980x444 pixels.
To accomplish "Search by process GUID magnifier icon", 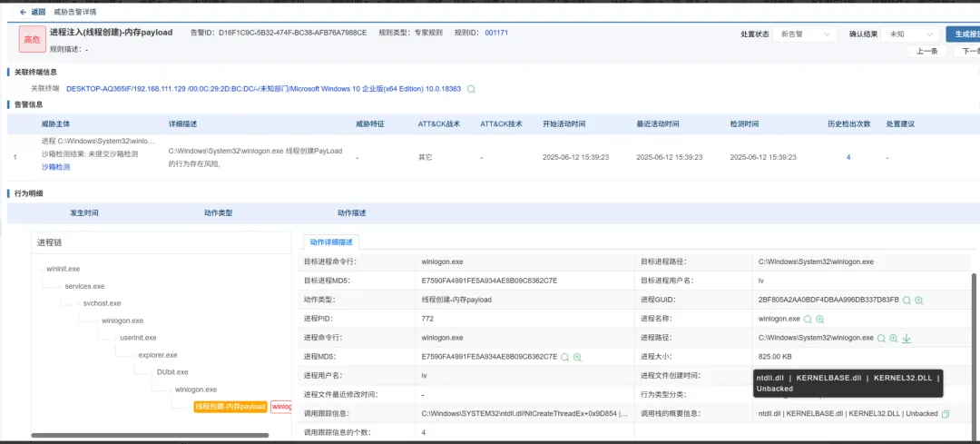I will [x=906, y=300].
